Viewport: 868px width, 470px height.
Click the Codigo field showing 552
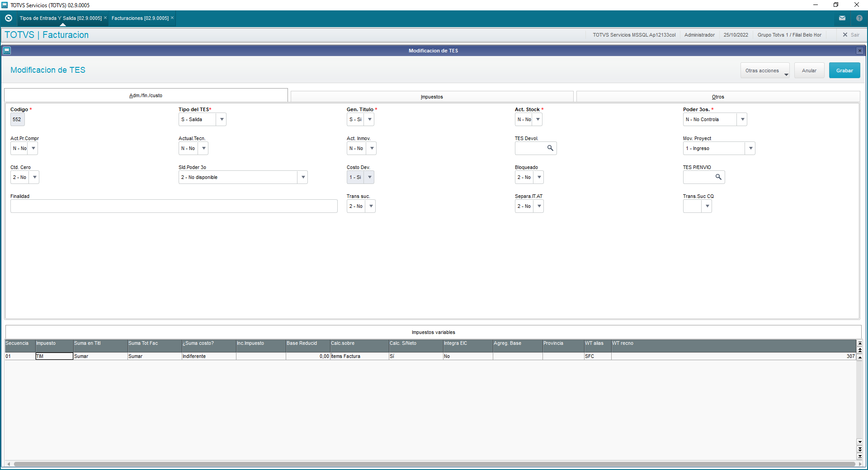point(17,119)
